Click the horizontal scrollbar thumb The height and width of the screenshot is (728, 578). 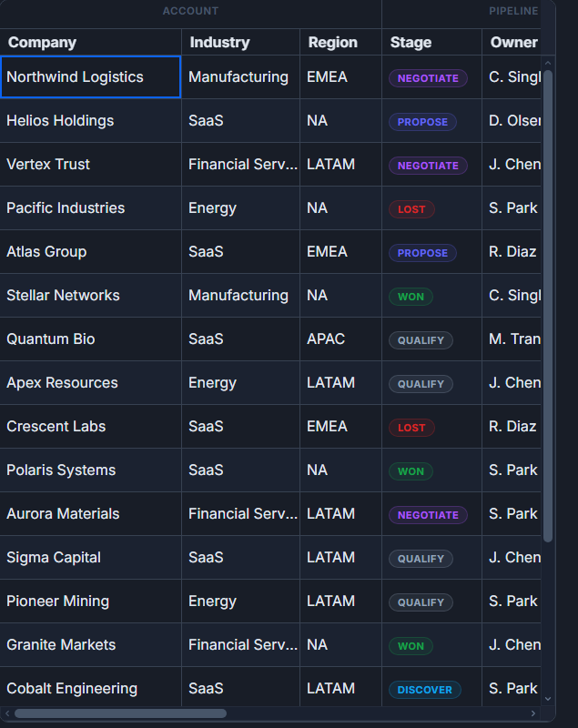(x=121, y=713)
